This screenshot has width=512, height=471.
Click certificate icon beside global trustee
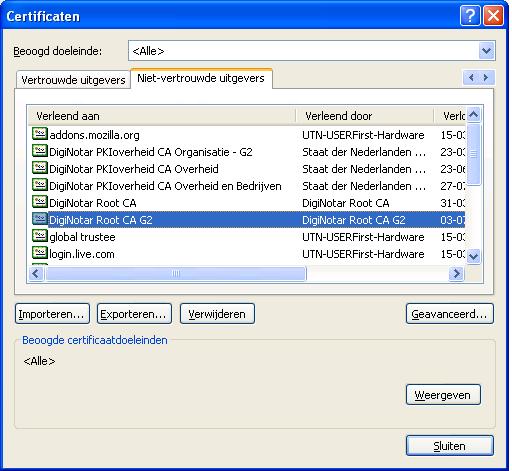(x=40, y=236)
